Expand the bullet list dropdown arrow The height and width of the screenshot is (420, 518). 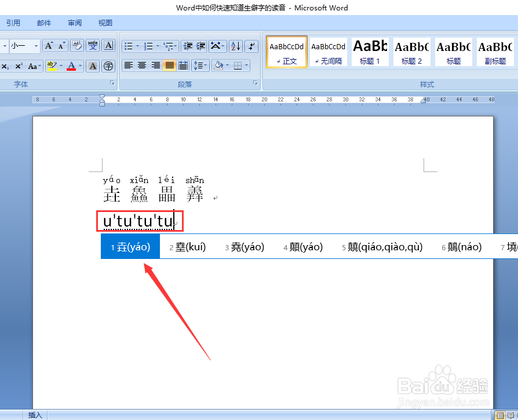click(137, 46)
